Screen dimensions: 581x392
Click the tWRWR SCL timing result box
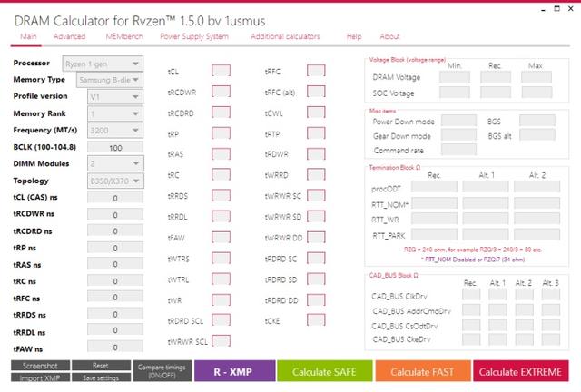coord(221,341)
